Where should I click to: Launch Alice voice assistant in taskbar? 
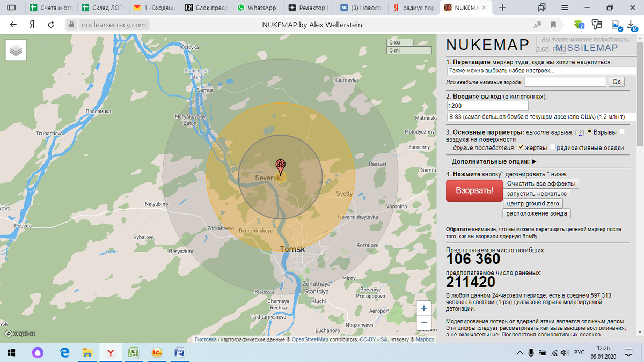38,352
